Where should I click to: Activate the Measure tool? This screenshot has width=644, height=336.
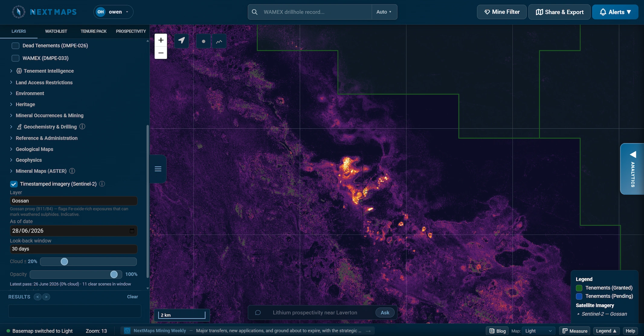point(575,331)
